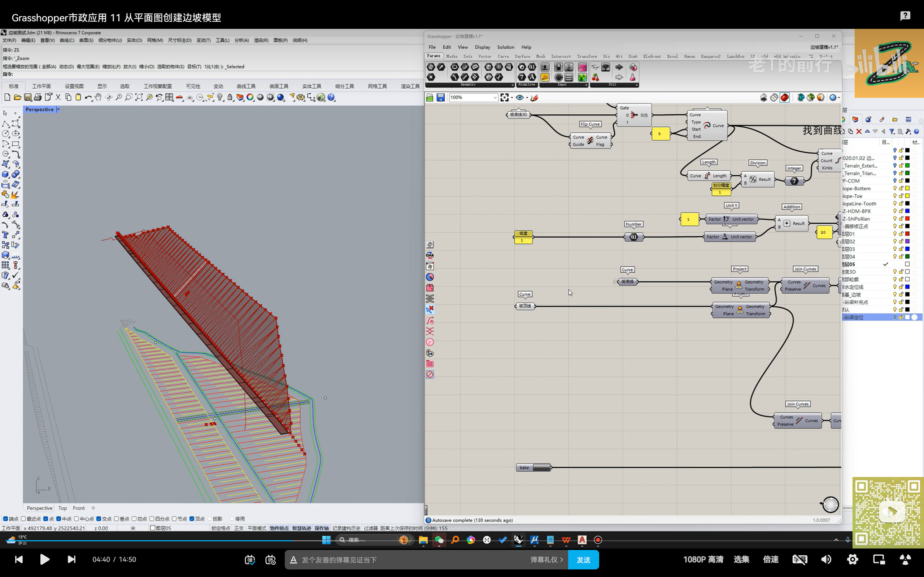Click the Grasshopper sketch pencil icon

point(535,98)
